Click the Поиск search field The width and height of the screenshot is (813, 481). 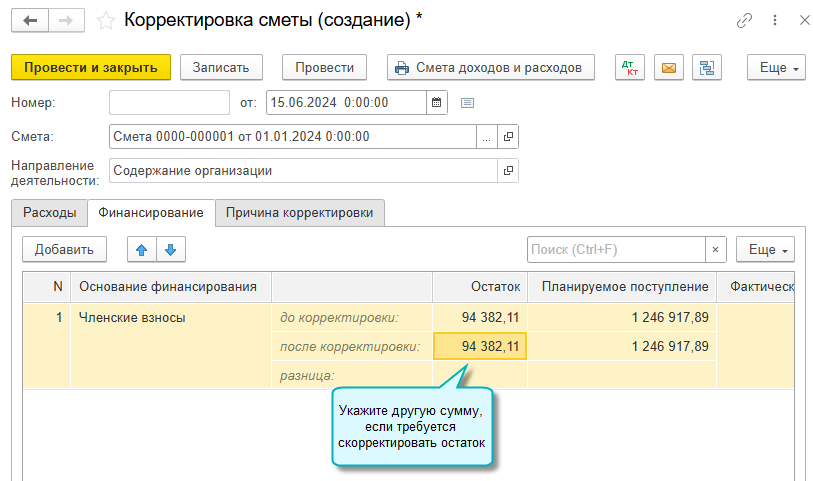point(616,250)
